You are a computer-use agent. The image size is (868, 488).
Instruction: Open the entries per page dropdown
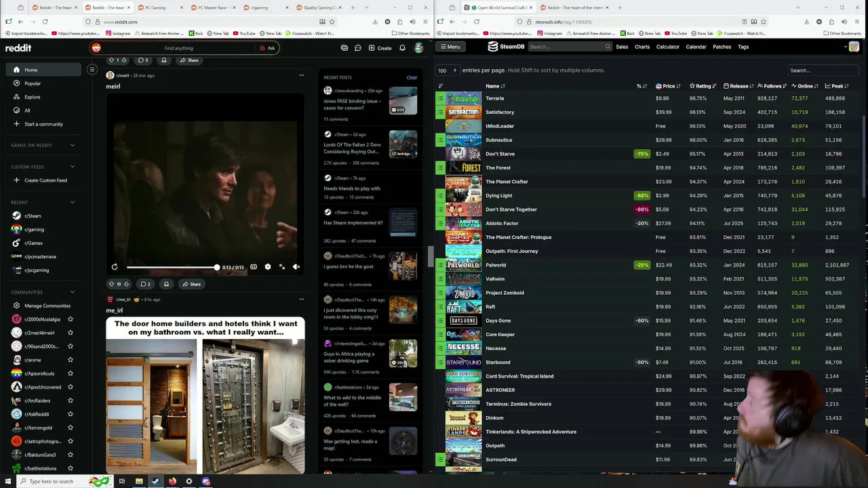pos(447,70)
